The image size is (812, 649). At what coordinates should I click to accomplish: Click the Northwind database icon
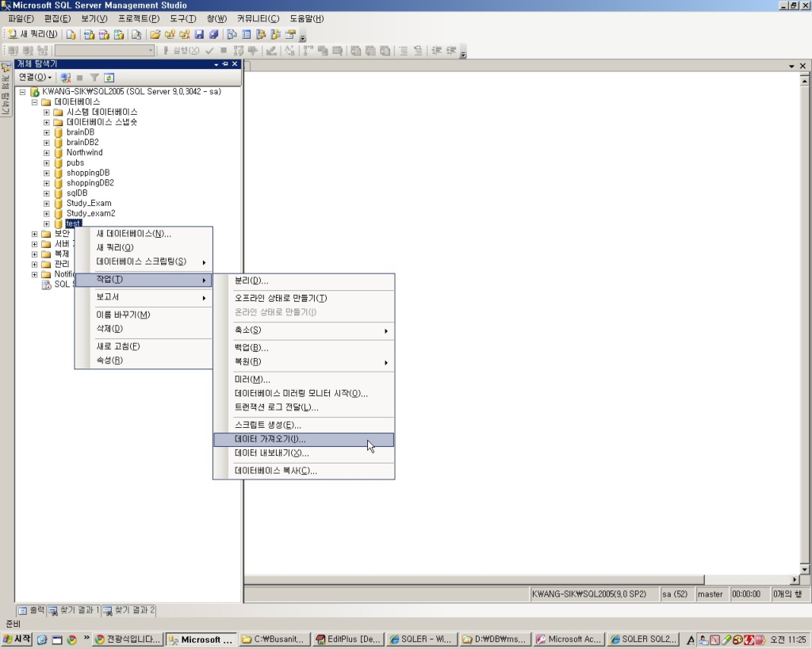click(59, 153)
